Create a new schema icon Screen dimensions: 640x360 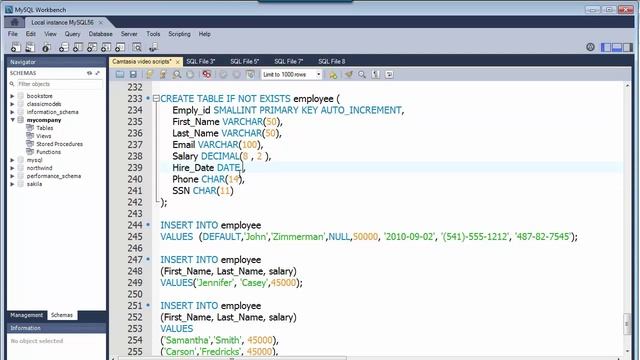click(x=64, y=47)
